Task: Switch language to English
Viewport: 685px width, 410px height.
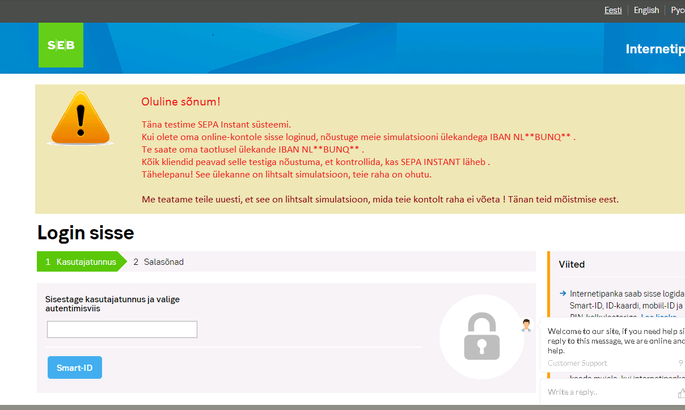Action: coord(646,10)
